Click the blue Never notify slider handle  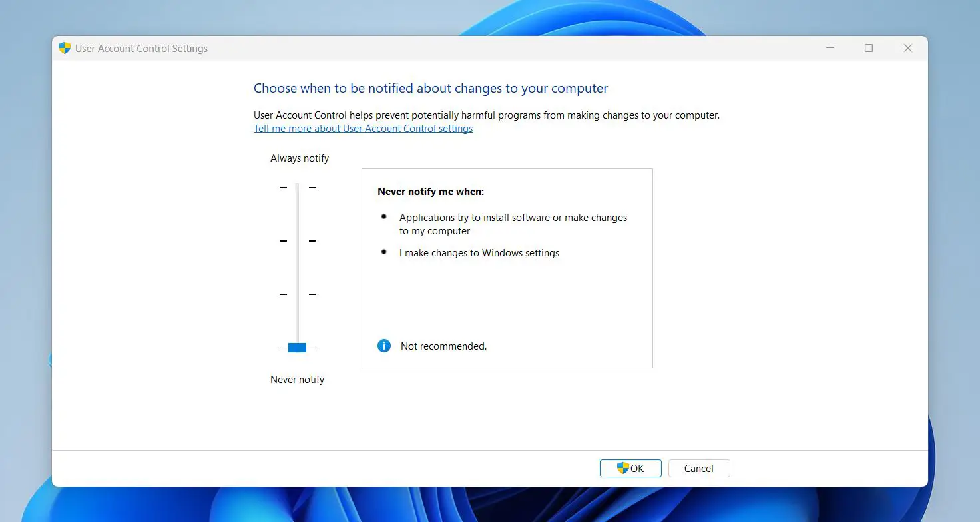(297, 347)
